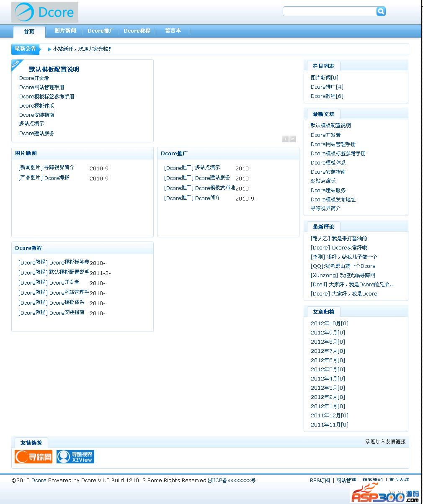This screenshot has width=423, height=504.
Task: Open Dcore安装指南 in the news box
Action: pos(37,115)
